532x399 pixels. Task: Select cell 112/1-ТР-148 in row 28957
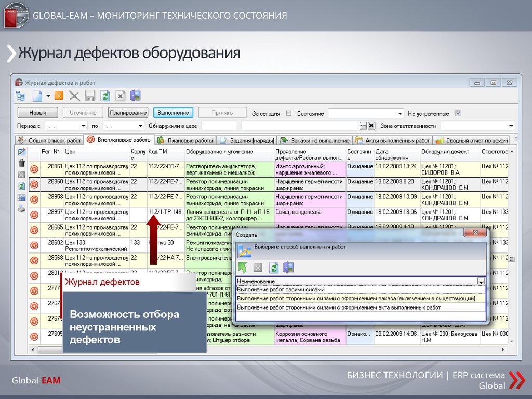click(x=166, y=215)
